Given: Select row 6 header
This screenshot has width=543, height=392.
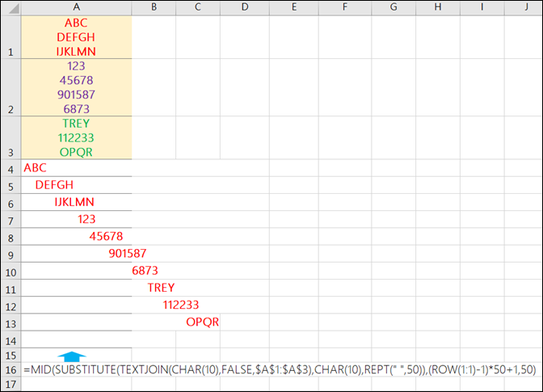Looking at the screenshot, I should click(x=11, y=202).
